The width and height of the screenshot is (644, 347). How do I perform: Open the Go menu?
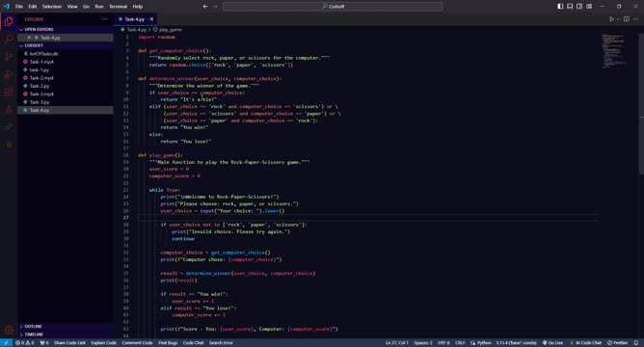pos(86,6)
